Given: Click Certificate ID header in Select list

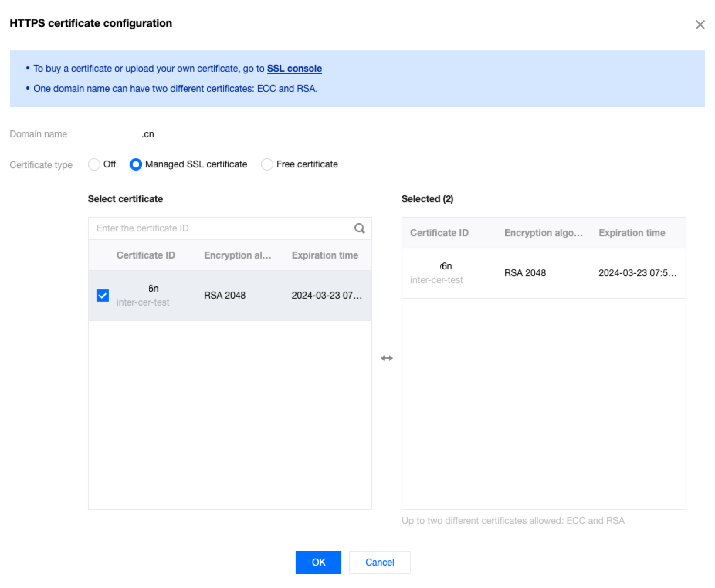Looking at the screenshot, I should click(146, 255).
